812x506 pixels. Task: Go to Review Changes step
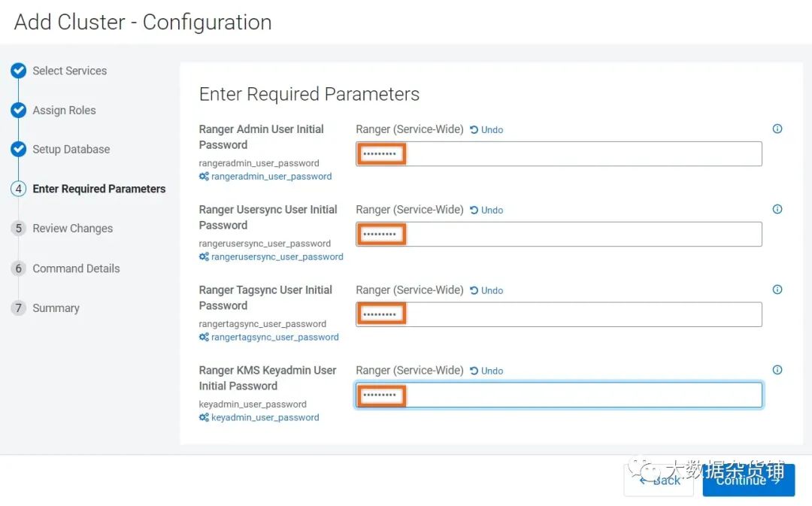click(x=72, y=229)
